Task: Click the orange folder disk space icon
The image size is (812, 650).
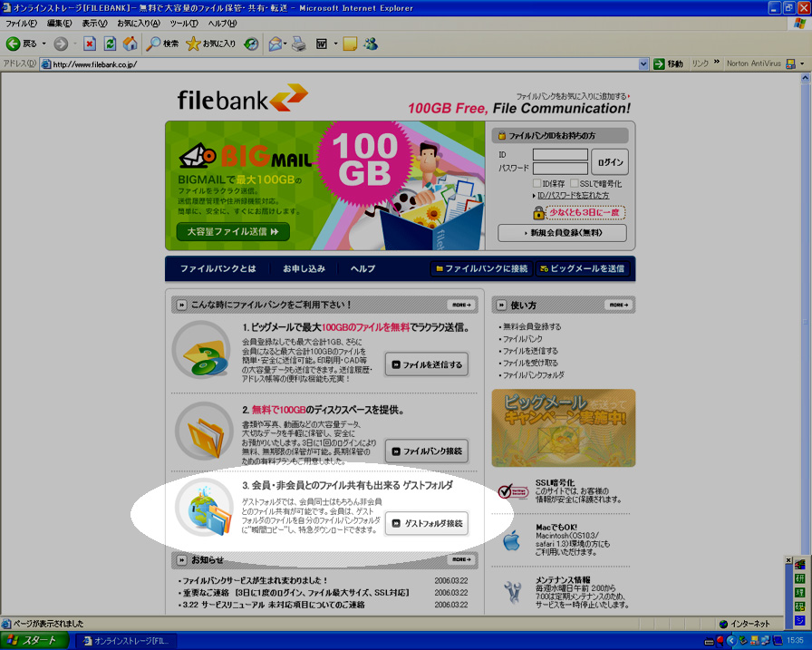Action: click(x=205, y=432)
